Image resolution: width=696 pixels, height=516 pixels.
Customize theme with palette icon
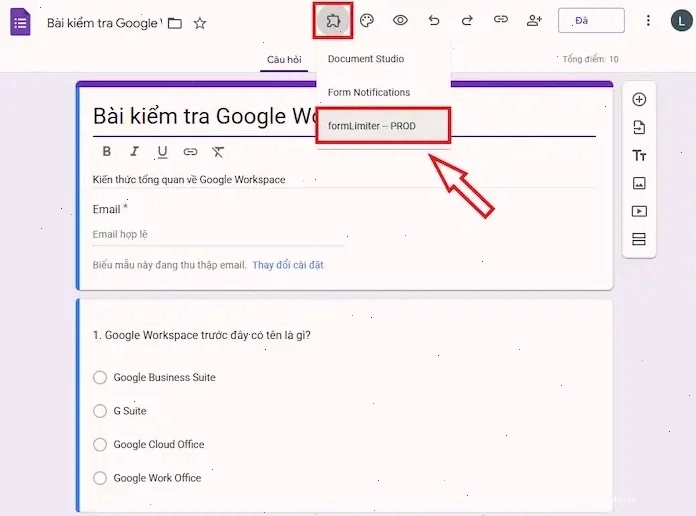pyautogui.click(x=367, y=20)
